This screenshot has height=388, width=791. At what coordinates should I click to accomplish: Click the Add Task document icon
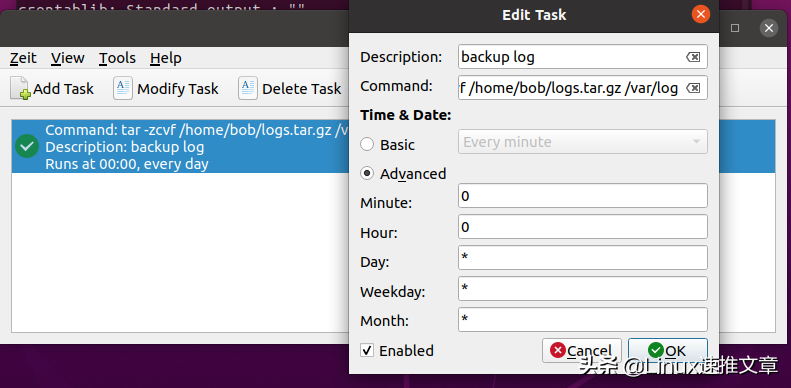tap(21, 88)
